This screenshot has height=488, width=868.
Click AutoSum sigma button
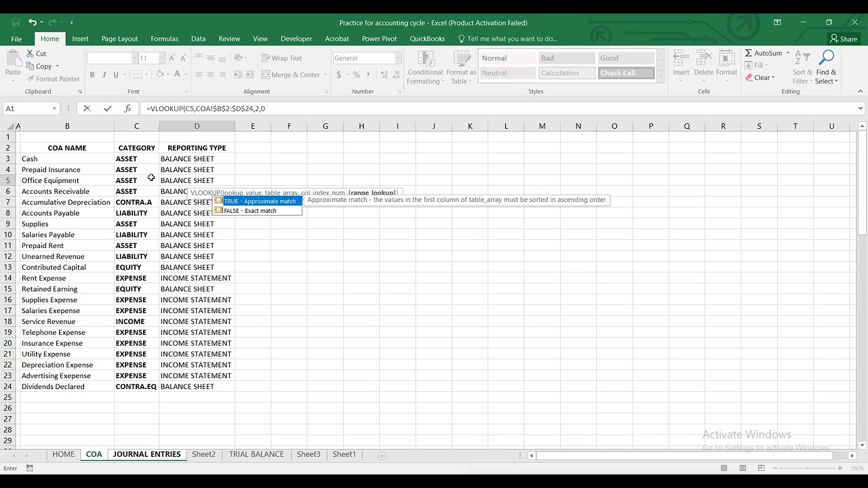point(763,53)
